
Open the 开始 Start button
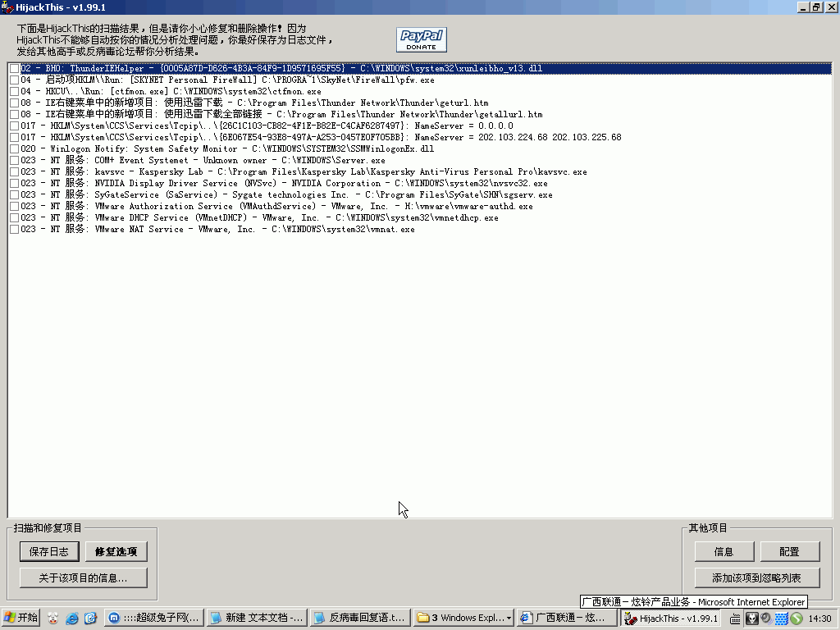pyautogui.click(x=21, y=618)
